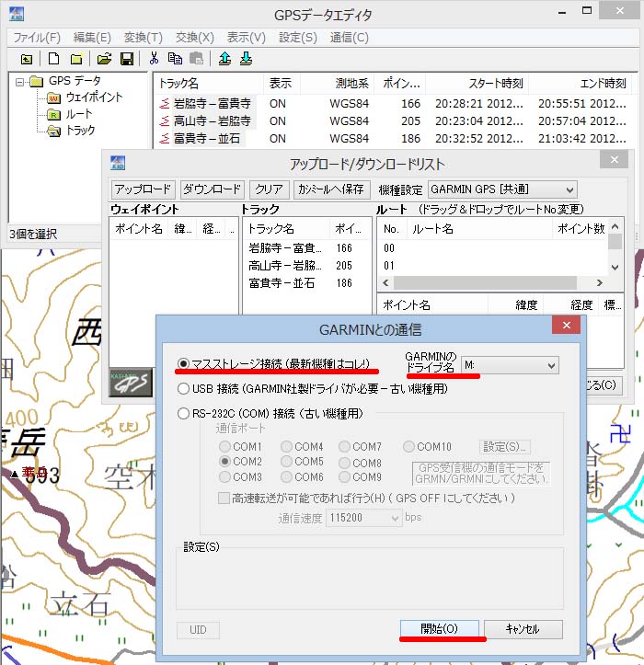The image size is (644, 665).
Task: Click route list horizontal scrollbar thumb
Action: coord(485,282)
